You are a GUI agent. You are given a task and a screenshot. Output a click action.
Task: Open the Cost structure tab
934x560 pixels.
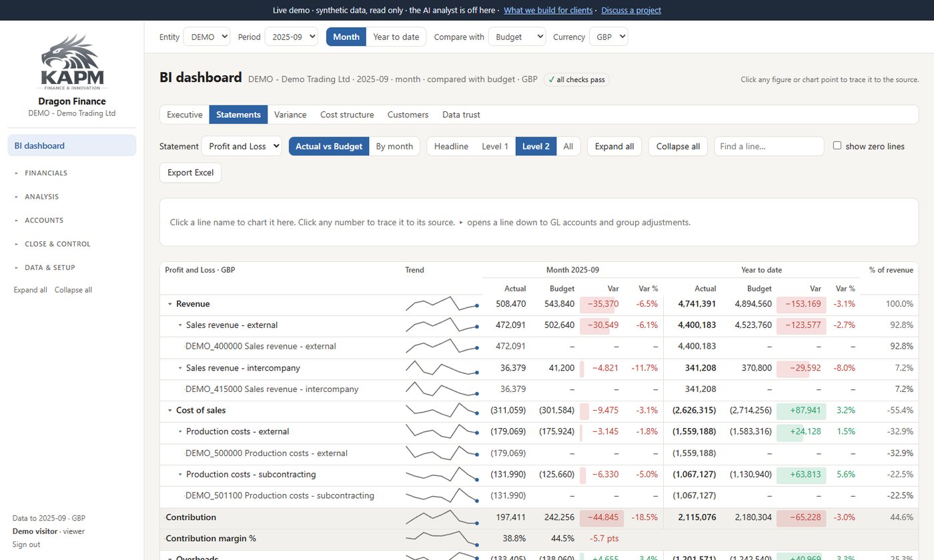click(x=347, y=115)
